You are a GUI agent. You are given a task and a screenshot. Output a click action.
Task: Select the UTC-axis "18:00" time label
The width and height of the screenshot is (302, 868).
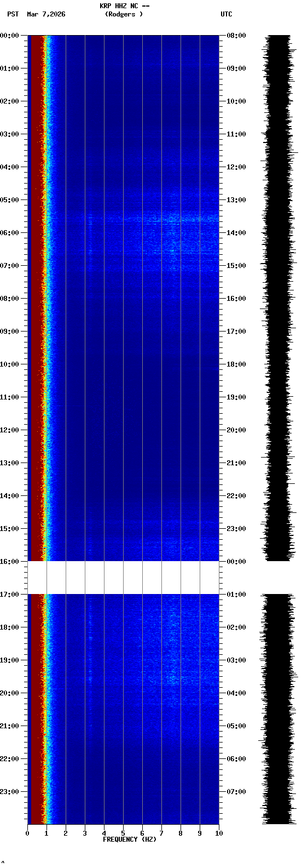(x=236, y=364)
